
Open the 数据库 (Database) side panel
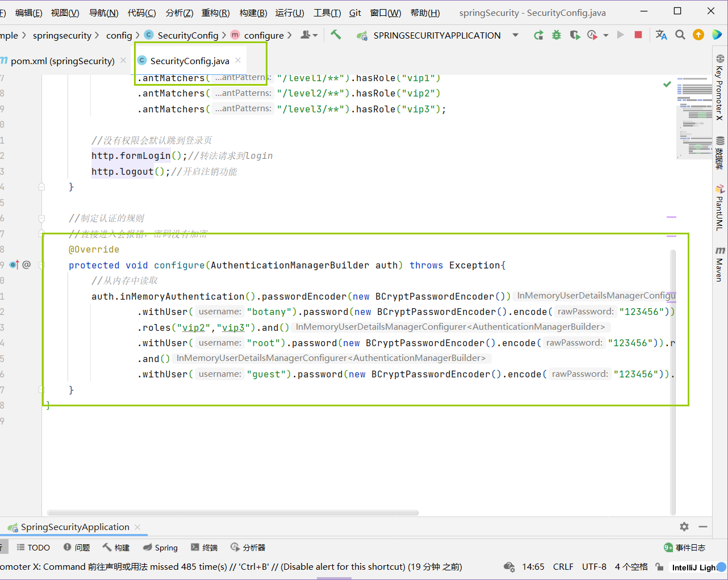[719, 153]
